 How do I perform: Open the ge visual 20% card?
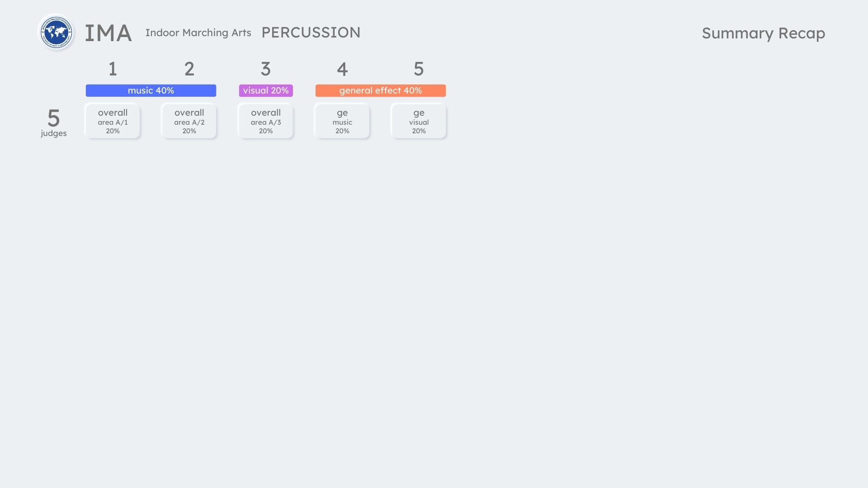pyautogui.click(x=419, y=121)
